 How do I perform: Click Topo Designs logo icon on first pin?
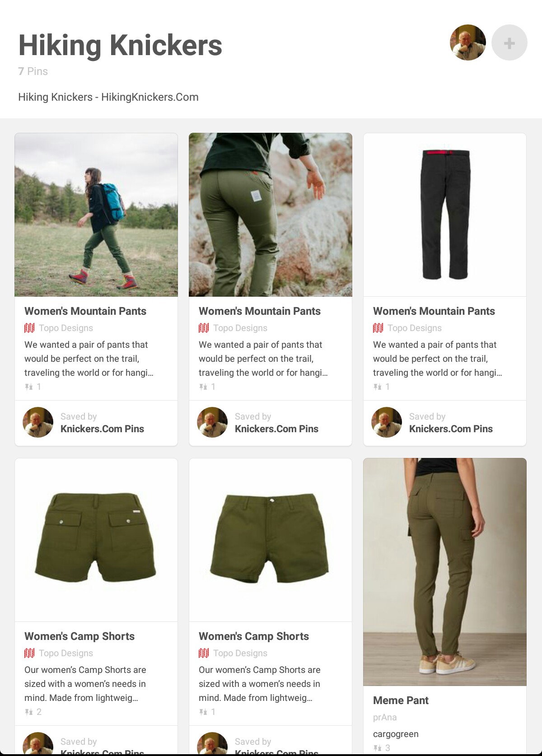tap(29, 328)
